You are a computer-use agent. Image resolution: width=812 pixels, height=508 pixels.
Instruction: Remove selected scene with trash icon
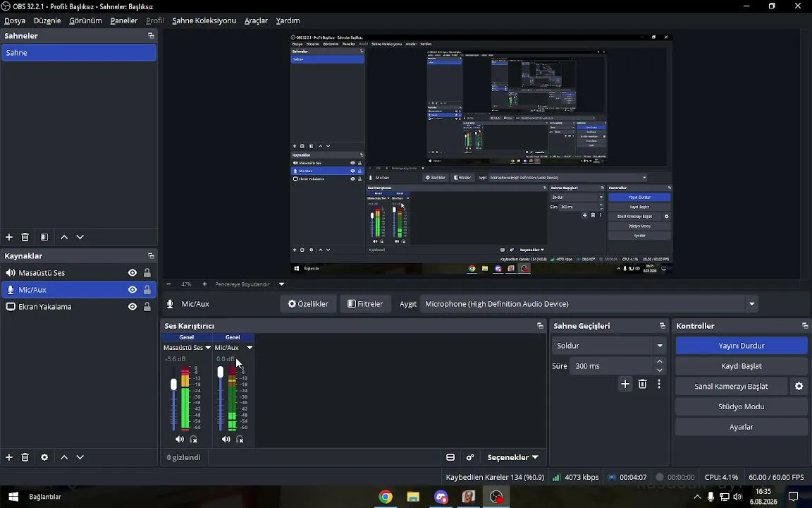(25, 237)
